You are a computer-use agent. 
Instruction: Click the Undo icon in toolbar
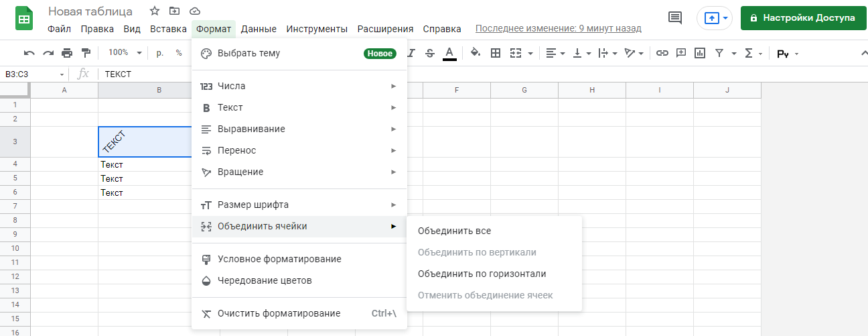click(x=29, y=53)
